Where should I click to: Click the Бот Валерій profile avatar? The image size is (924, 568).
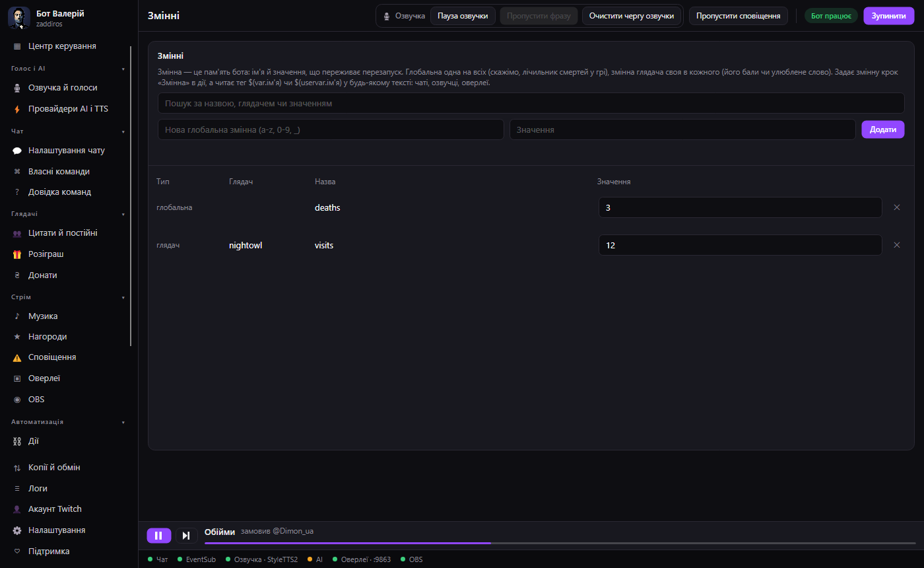[x=19, y=18]
